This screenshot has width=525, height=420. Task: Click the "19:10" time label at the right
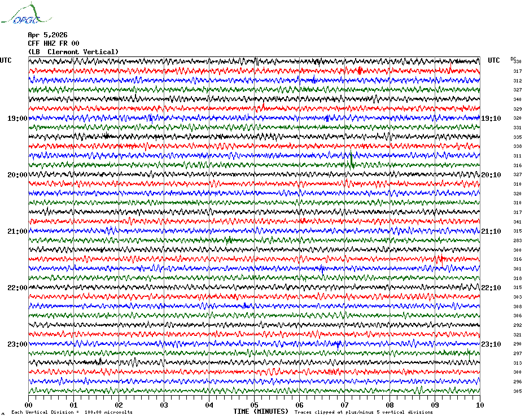click(491, 119)
